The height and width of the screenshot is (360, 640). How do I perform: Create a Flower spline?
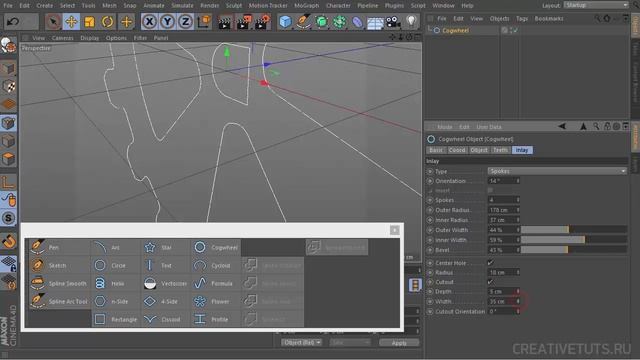click(216, 301)
